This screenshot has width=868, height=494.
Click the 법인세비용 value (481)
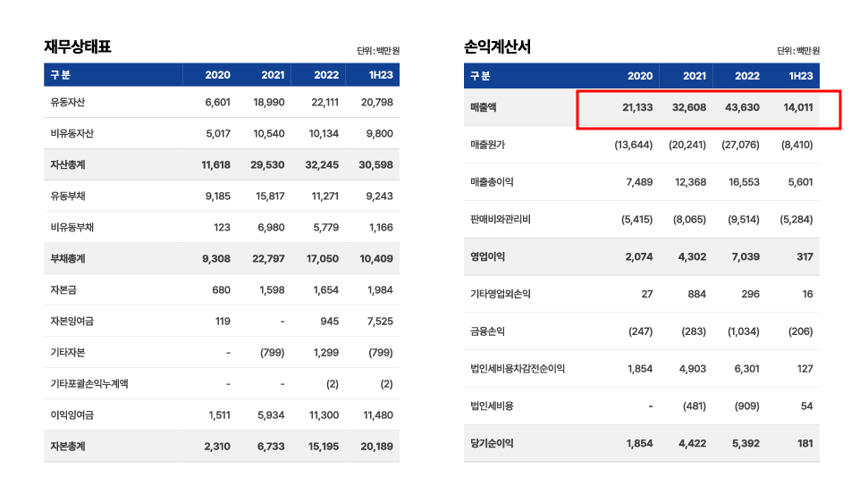(x=695, y=406)
